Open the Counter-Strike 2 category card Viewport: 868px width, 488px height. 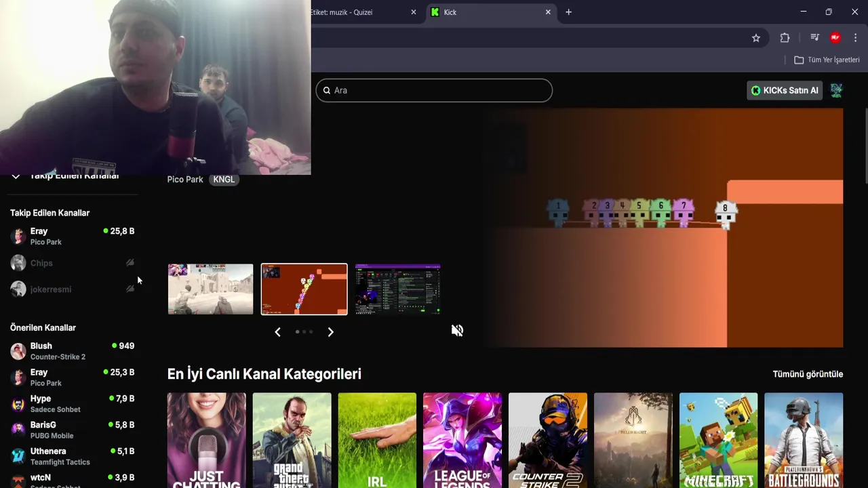(x=548, y=441)
